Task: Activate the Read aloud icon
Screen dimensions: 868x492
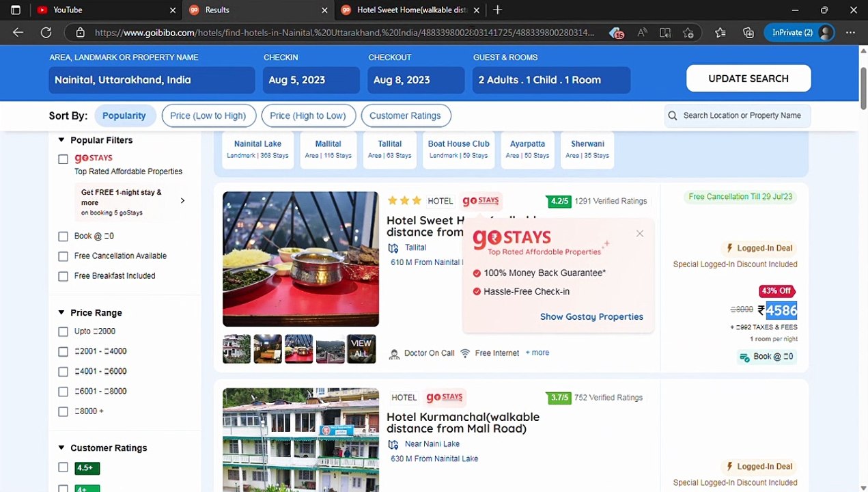Action: pyautogui.click(x=642, y=32)
